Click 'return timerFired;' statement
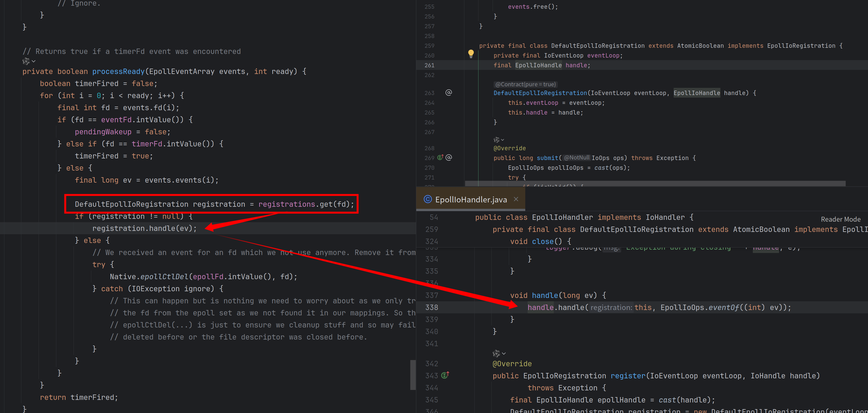Viewport: 868px width, 413px height. 79,398
